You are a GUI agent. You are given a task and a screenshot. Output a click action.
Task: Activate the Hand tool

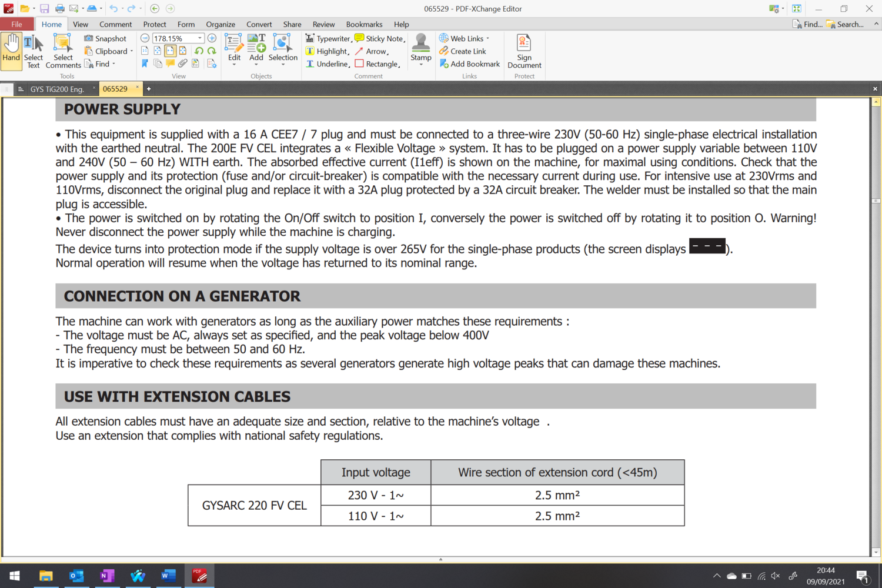click(x=11, y=51)
